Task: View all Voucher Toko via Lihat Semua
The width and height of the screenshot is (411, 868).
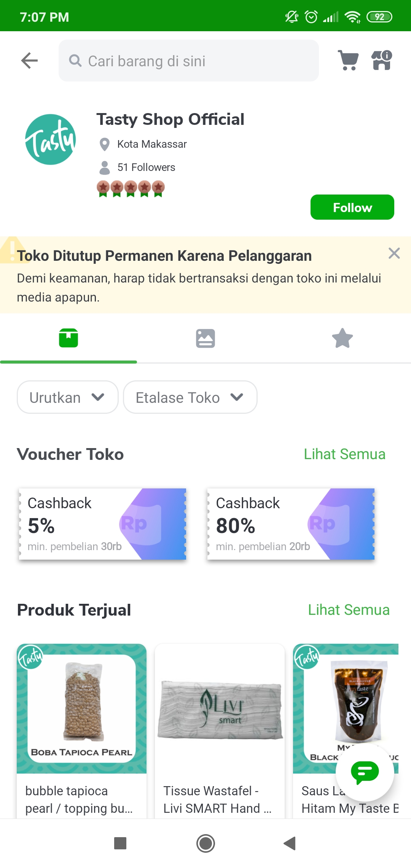Action: 344,454
